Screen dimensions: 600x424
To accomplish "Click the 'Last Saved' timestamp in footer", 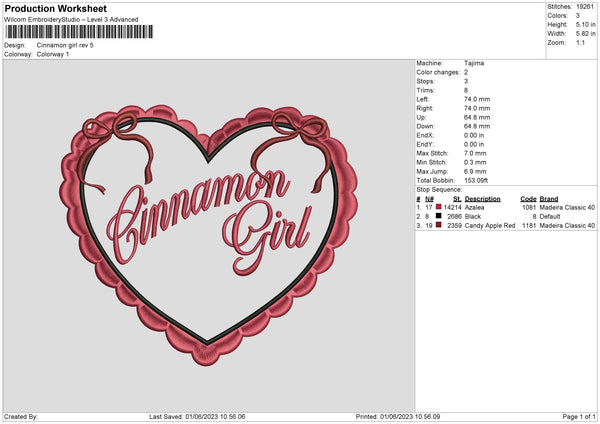I will [x=197, y=417].
